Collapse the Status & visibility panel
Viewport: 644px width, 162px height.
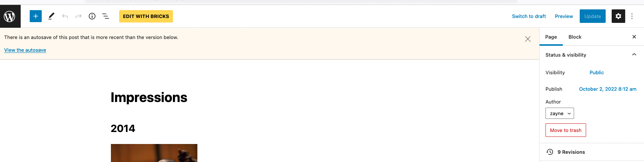click(x=634, y=55)
